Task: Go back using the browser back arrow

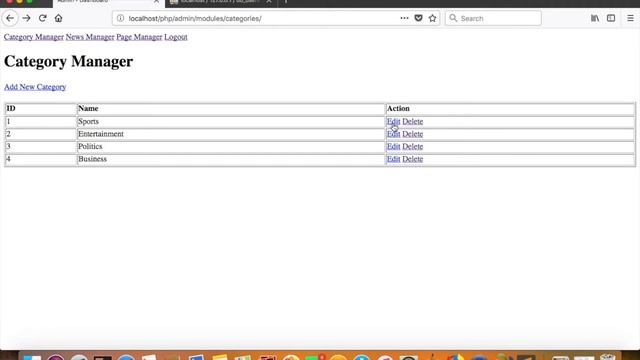Action: point(10,18)
